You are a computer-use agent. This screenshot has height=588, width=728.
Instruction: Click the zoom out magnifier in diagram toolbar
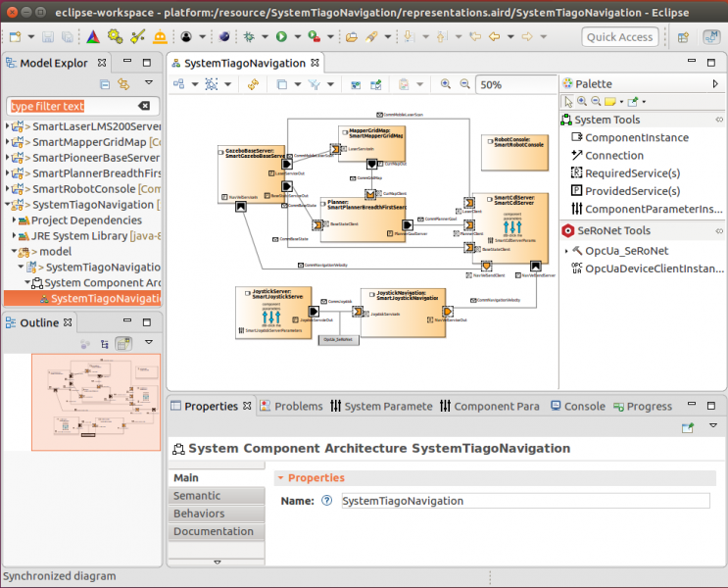(x=462, y=85)
